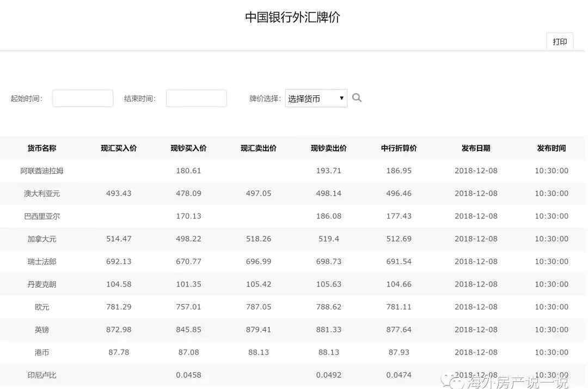Click the 670.77 cash buying value
Viewport: 588px width, 389px height.
[188, 262]
